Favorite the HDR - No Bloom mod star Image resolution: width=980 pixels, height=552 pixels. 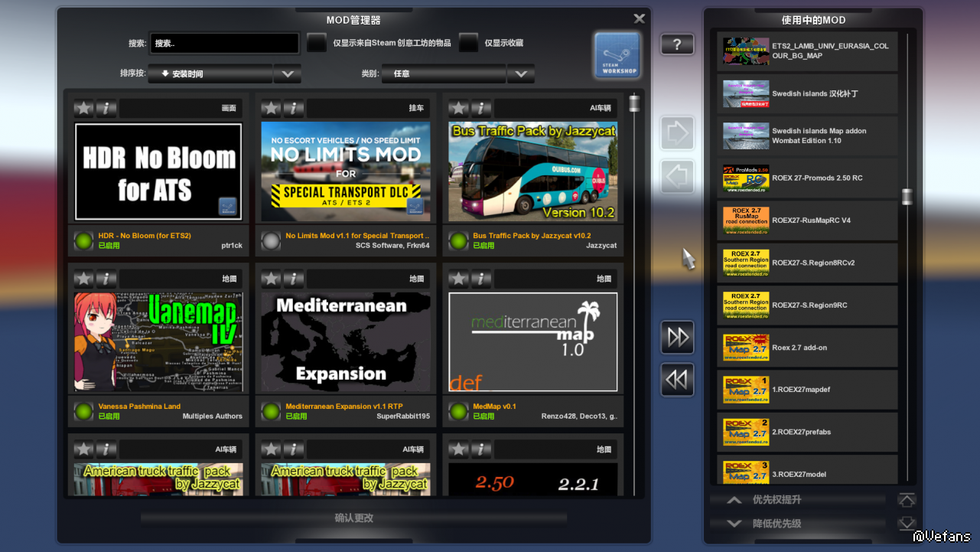(x=84, y=109)
